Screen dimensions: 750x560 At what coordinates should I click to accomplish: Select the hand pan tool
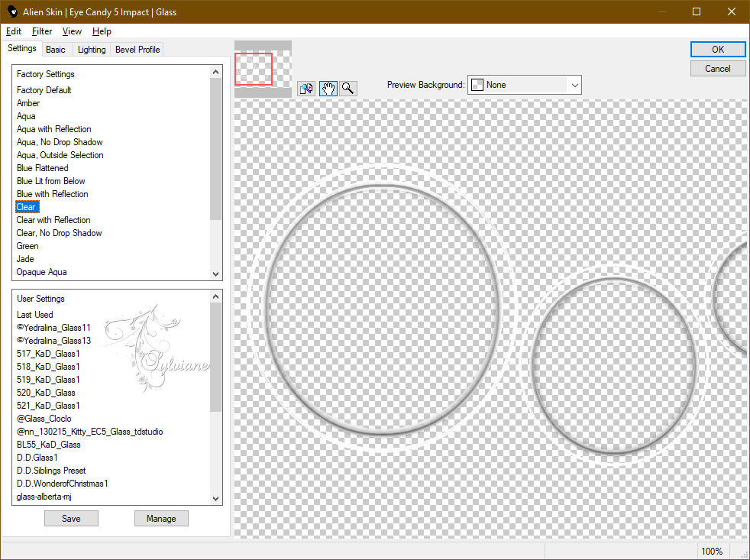point(328,89)
